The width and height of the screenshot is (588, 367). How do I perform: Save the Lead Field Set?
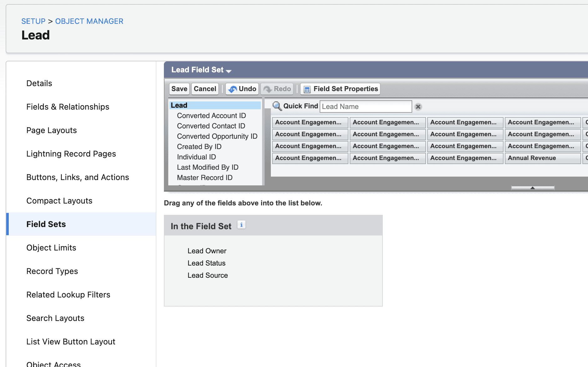pos(179,89)
